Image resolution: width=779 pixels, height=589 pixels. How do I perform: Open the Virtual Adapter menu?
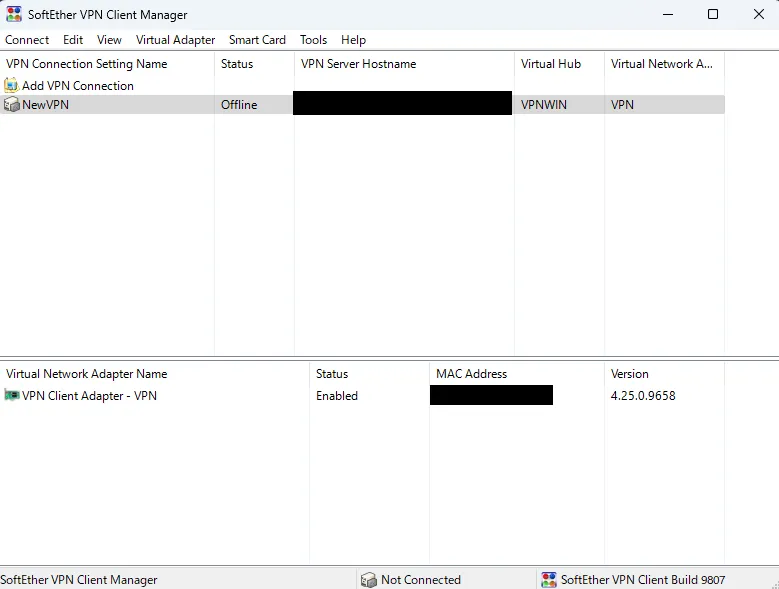click(175, 40)
